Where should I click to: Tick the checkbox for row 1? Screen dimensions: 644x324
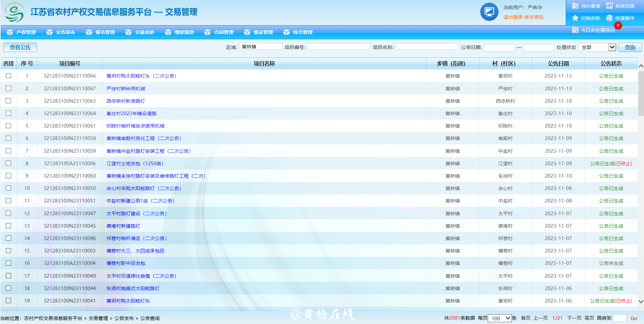[8, 76]
